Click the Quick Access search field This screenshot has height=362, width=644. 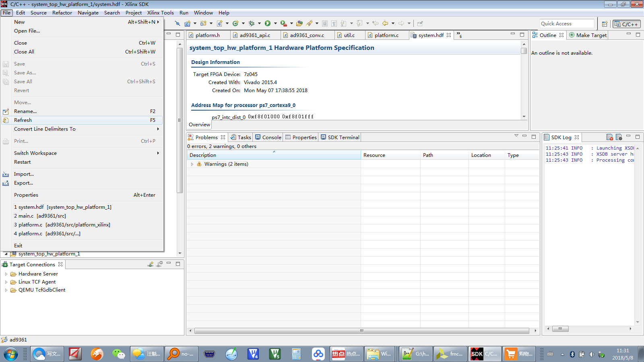(567, 24)
